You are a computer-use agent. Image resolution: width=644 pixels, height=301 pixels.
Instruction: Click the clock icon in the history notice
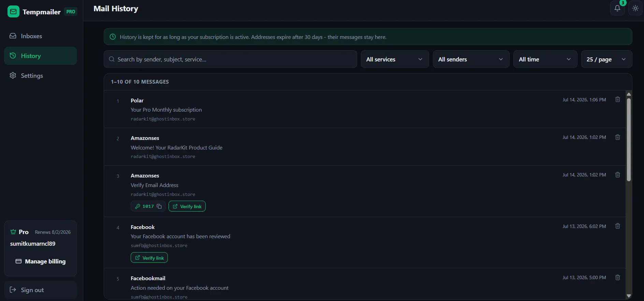click(x=113, y=37)
